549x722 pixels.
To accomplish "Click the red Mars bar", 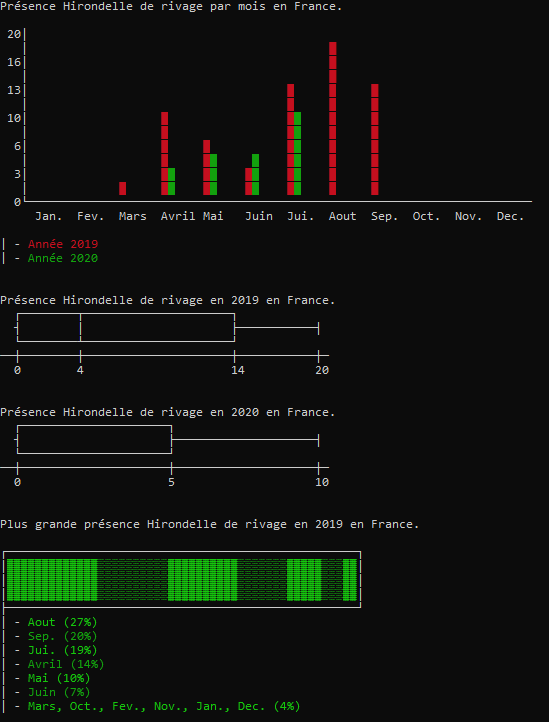I will 123,188.
